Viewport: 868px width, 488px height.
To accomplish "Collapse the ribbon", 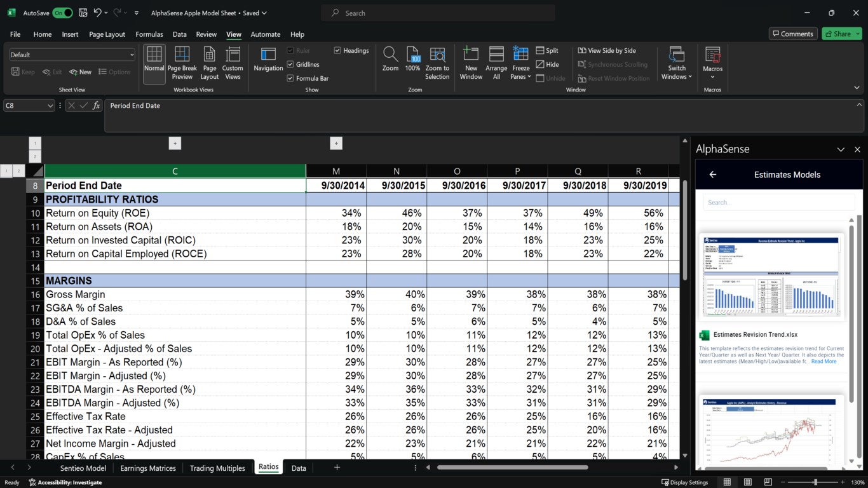I will [x=857, y=87].
